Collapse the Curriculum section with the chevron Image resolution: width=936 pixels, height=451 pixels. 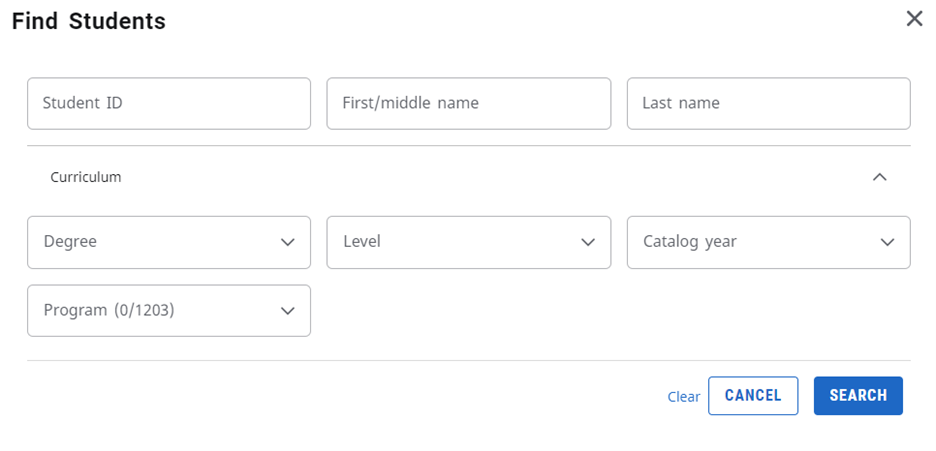click(x=879, y=177)
